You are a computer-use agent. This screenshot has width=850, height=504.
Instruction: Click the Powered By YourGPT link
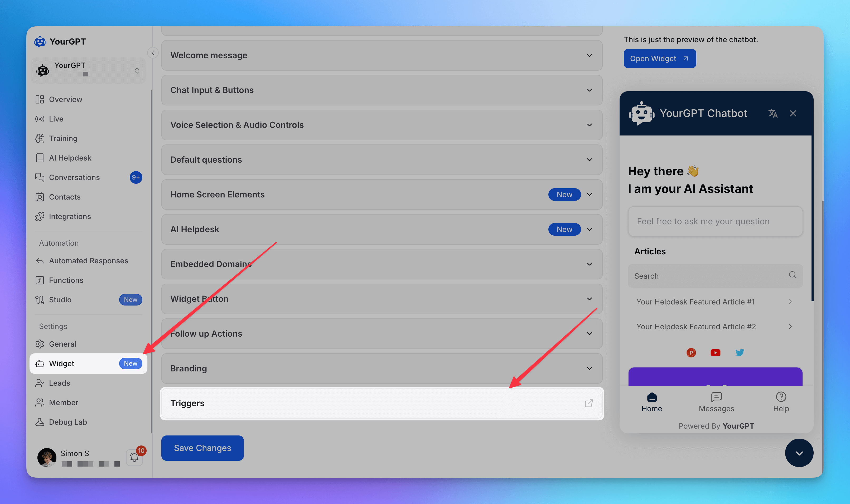716,426
